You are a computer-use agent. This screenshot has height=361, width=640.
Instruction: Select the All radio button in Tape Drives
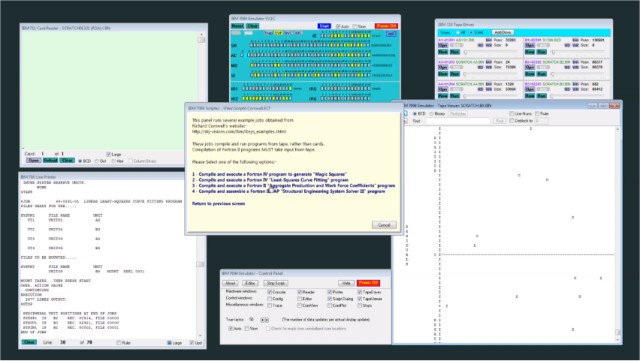[458, 32]
